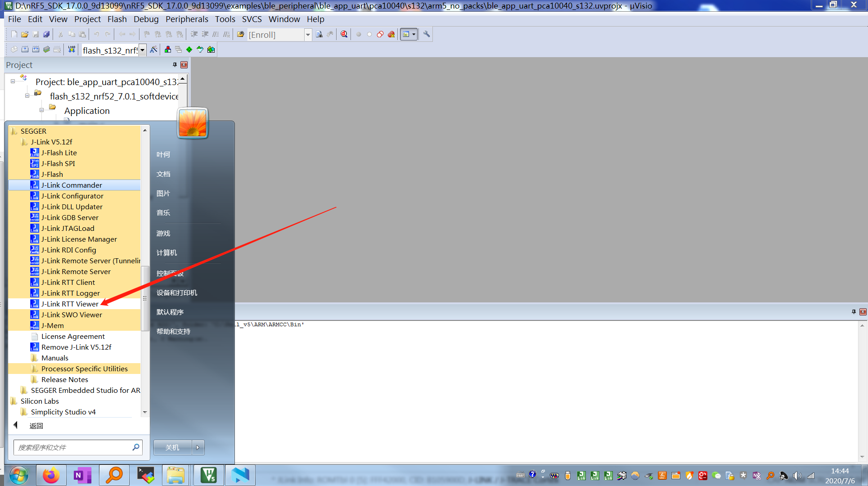868x486 pixels.
Task: Click the Build target toolbar icon
Action: coord(25,49)
